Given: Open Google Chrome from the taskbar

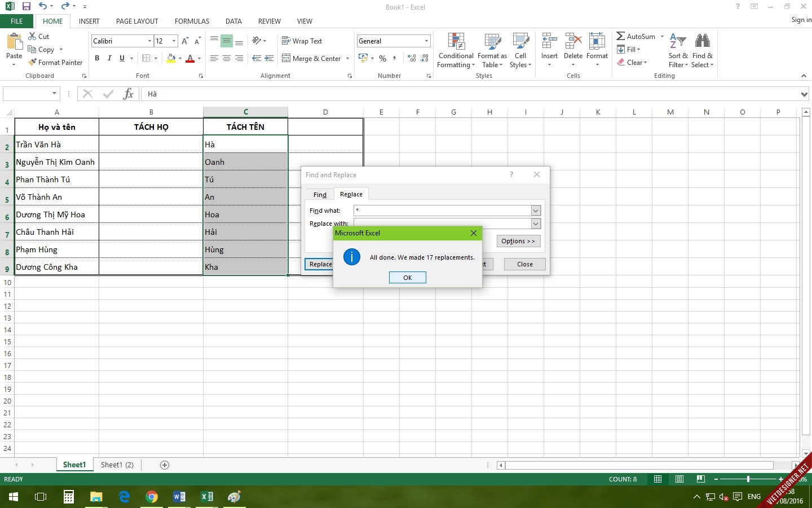Looking at the screenshot, I should [x=152, y=497].
